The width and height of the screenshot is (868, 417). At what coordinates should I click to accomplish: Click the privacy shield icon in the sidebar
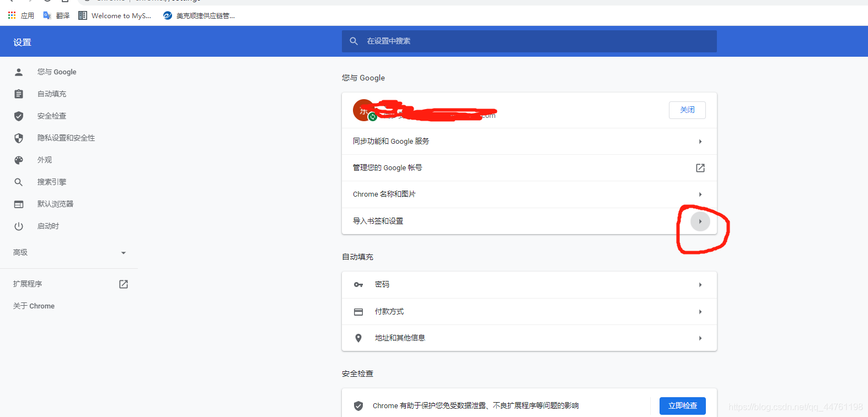click(x=19, y=138)
